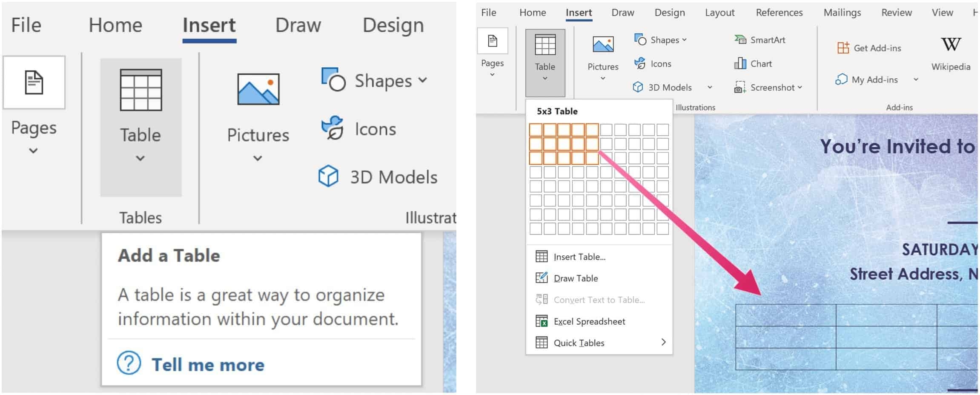Click Icons button in left screenshot
Screen dimensions: 980x395
coord(359,128)
